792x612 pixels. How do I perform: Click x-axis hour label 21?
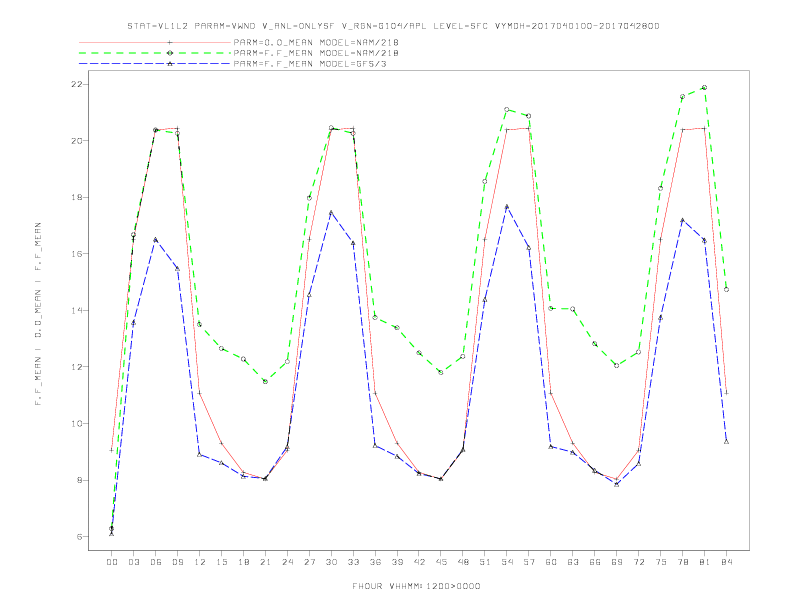click(265, 562)
